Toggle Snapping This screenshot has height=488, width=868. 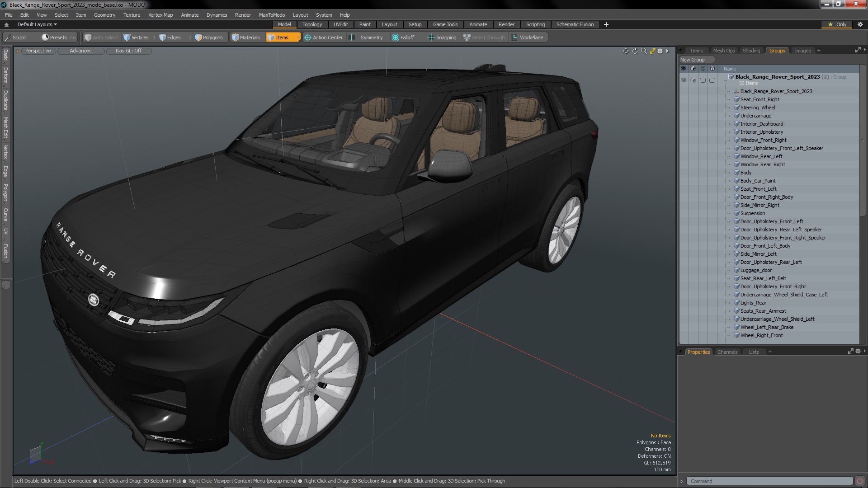point(442,38)
